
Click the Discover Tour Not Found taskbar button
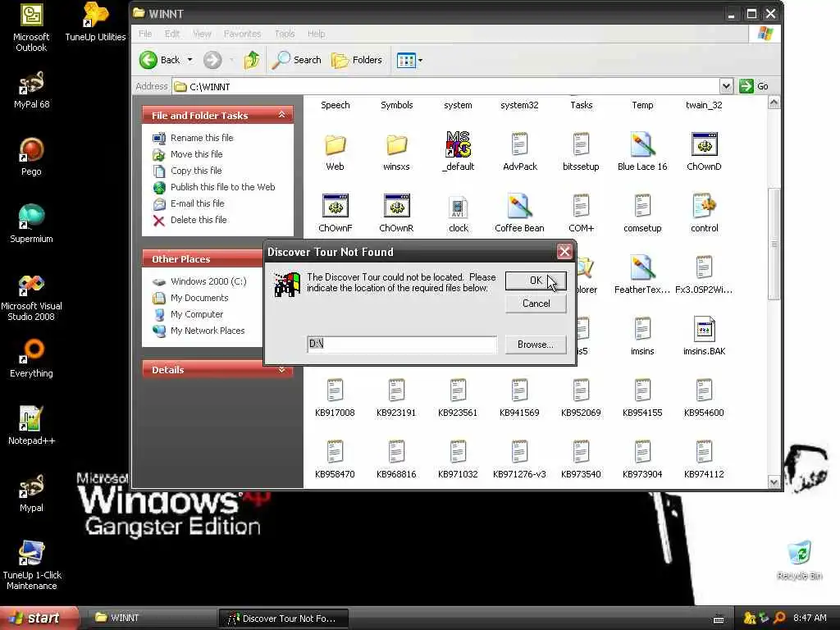[283, 619]
